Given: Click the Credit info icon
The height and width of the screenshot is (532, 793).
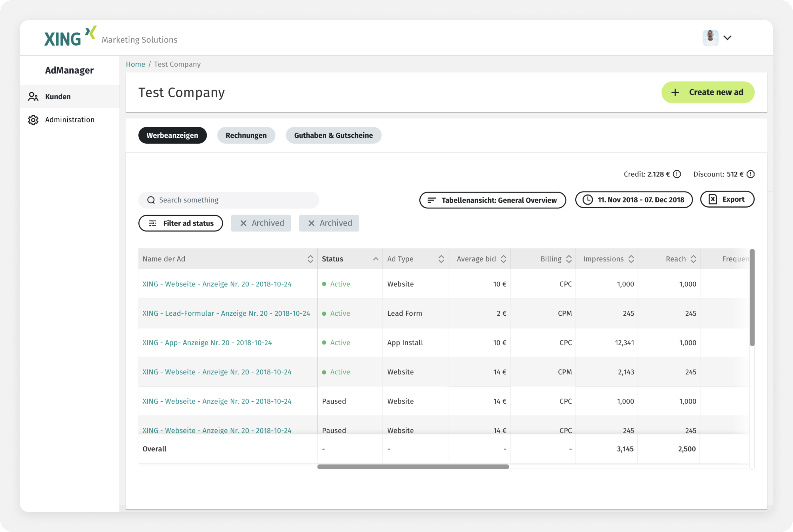Looking at the screenshot, I should (x=677, y=174).
